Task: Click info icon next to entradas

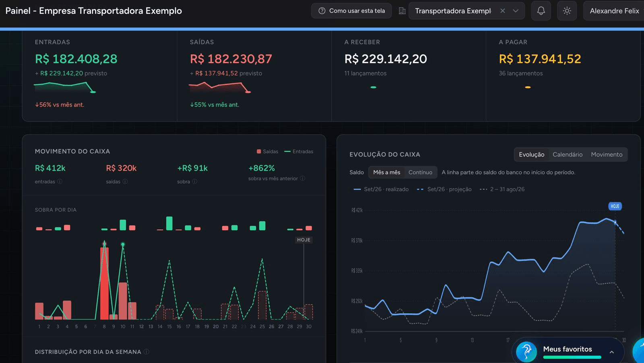Action: pos(60,181)
